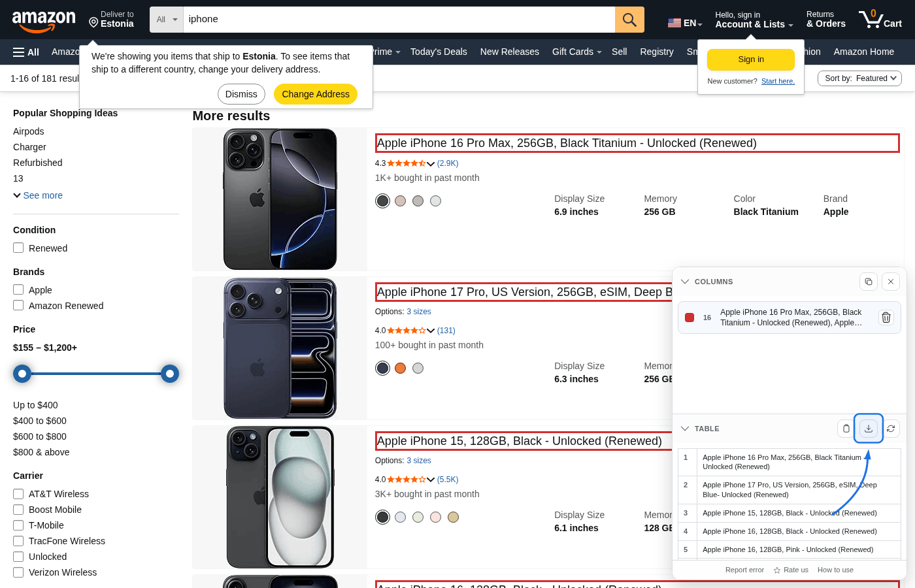The image size is (915, 588).
Task: Open Sort by Featured dropdown
Action: pos(859,78)
